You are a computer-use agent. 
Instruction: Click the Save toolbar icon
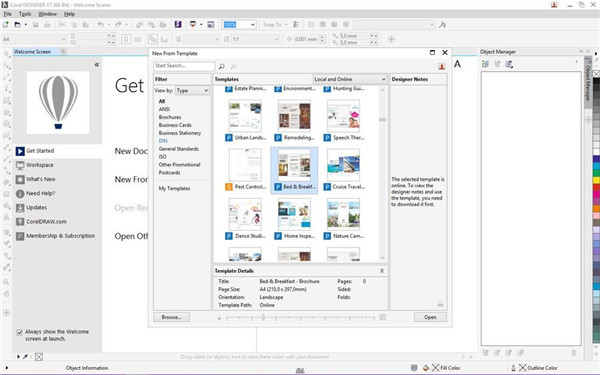[x=35, y=24]
